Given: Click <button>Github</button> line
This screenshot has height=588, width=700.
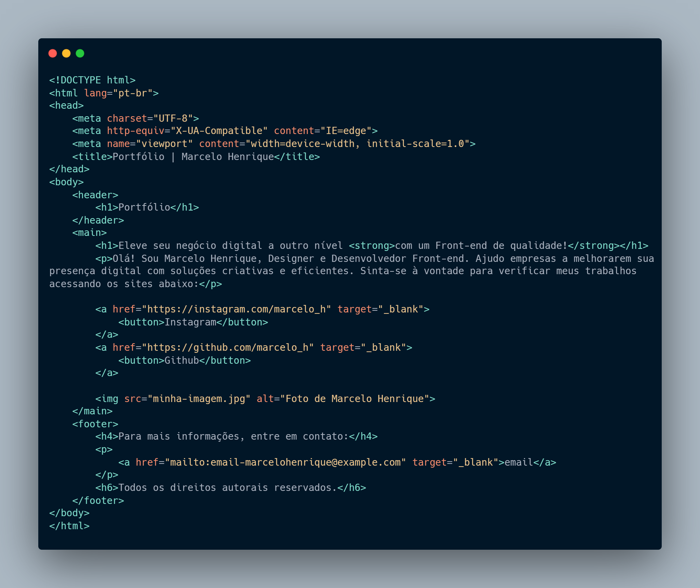Looking at the screenshot, I should [185, 361].
